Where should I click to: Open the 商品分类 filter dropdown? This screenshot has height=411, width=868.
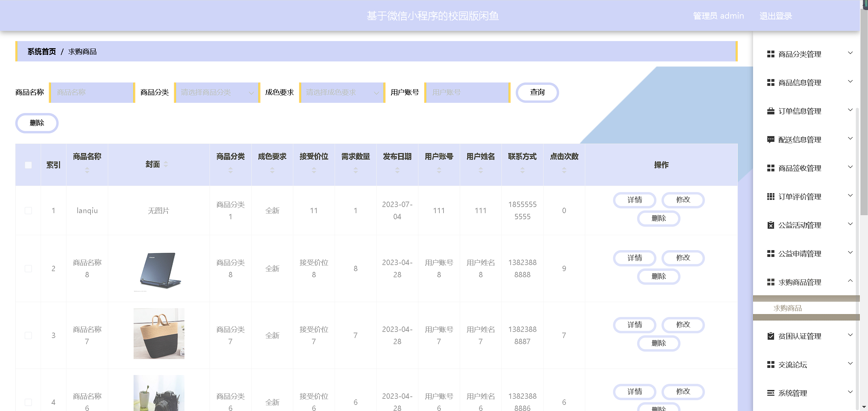coord(217,92)
